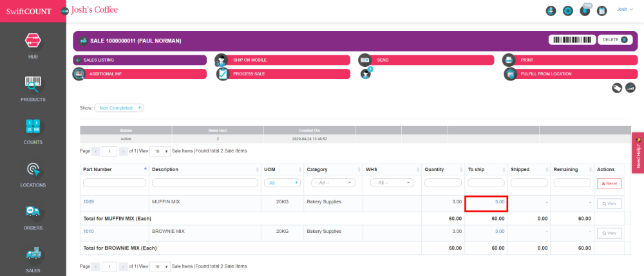Go to previous page in top pager
The height and width of the screenshot is (276, 644).
tap(96, 151)
